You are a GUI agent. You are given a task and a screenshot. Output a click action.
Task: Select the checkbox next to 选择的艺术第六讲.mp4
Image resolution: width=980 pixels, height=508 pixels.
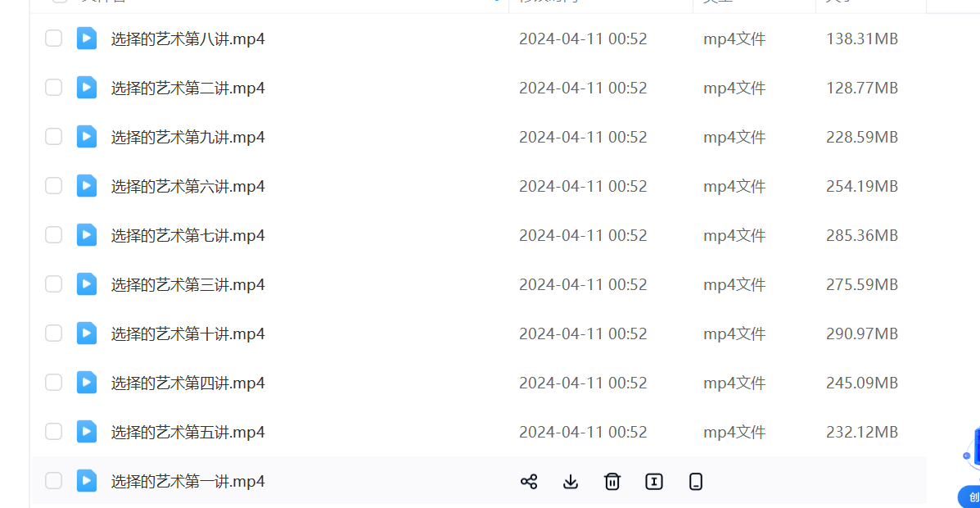[x=53, y=186]
